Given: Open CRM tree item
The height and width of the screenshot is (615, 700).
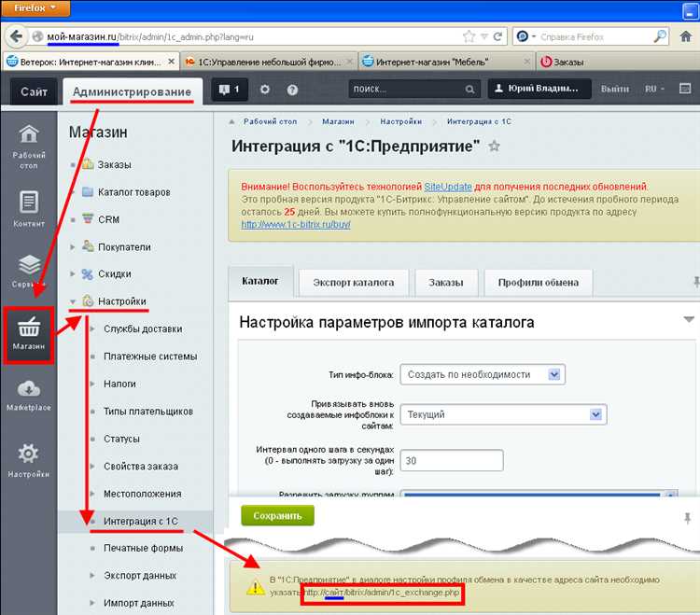Looking at the screenshot, I should coord(108,219).
